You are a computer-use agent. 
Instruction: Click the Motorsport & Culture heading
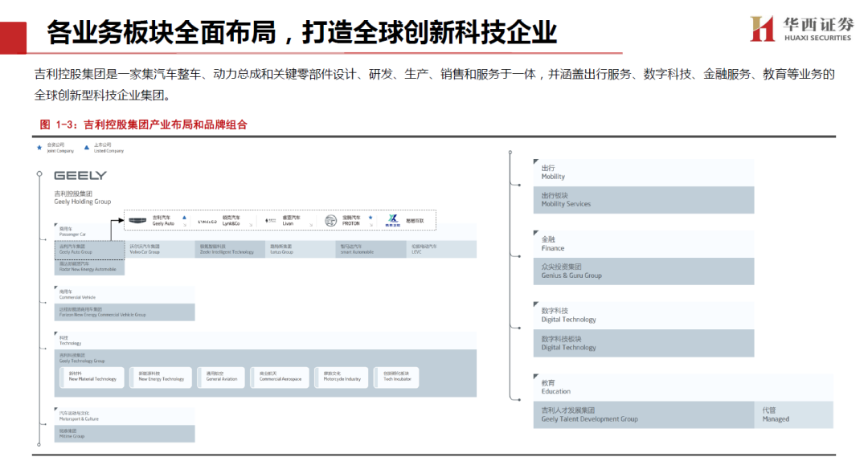[79, 416]
